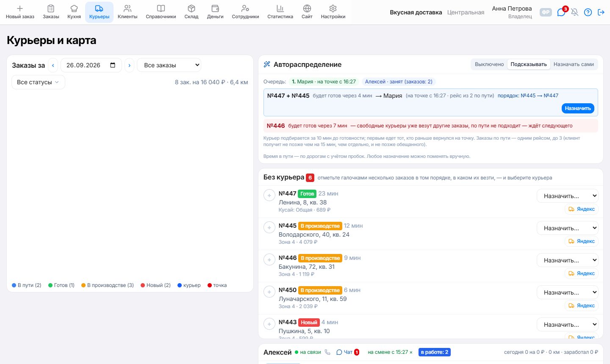Tick the round selector for order №450

tap(269, 292)
